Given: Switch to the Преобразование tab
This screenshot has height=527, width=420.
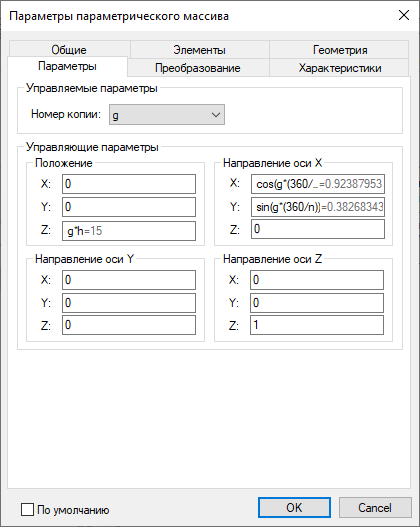Looking at the screenshot, I should (x=198, y=68).
